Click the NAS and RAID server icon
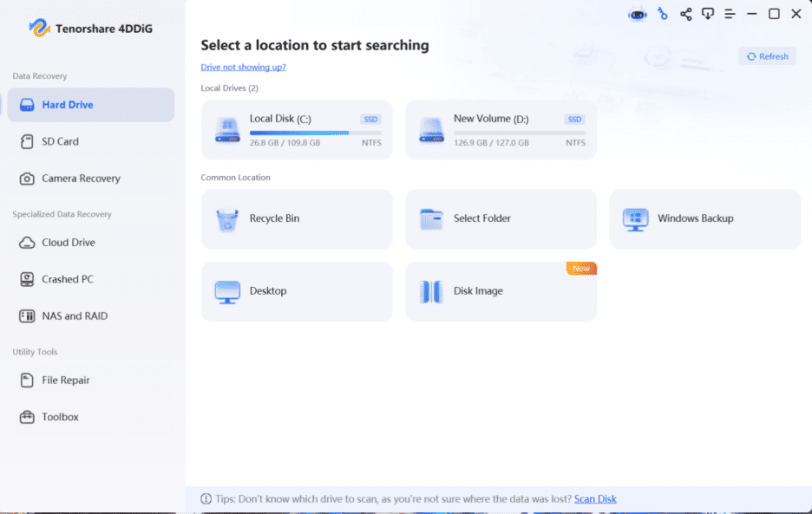Viewport: 812px width, 514px height. [x=27, y=316]
